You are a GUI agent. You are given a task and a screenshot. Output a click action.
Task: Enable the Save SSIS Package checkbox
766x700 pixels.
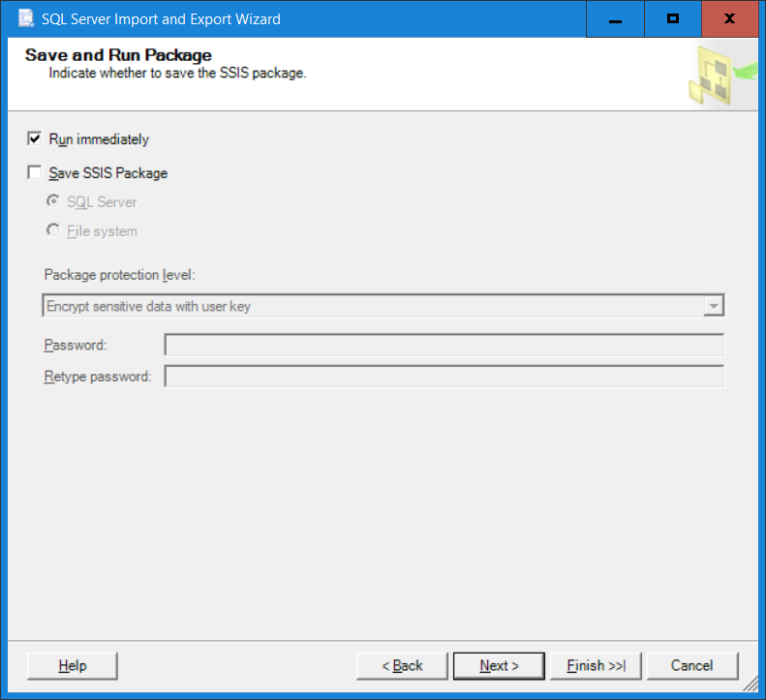click(34, 172)
